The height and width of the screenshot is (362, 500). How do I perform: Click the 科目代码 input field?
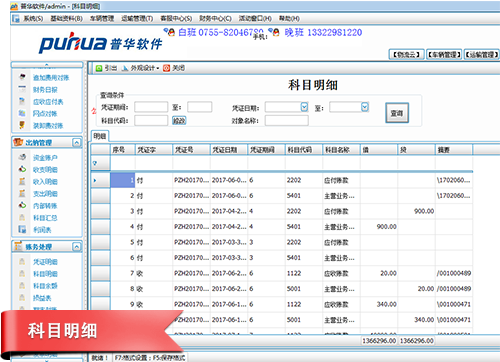pos(151,121)
